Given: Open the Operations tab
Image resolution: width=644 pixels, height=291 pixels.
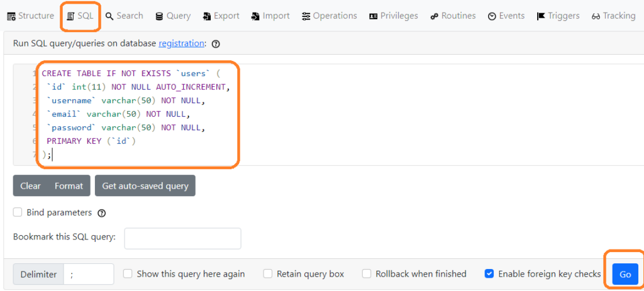Looking at the screenshot, I should point(330,16).
